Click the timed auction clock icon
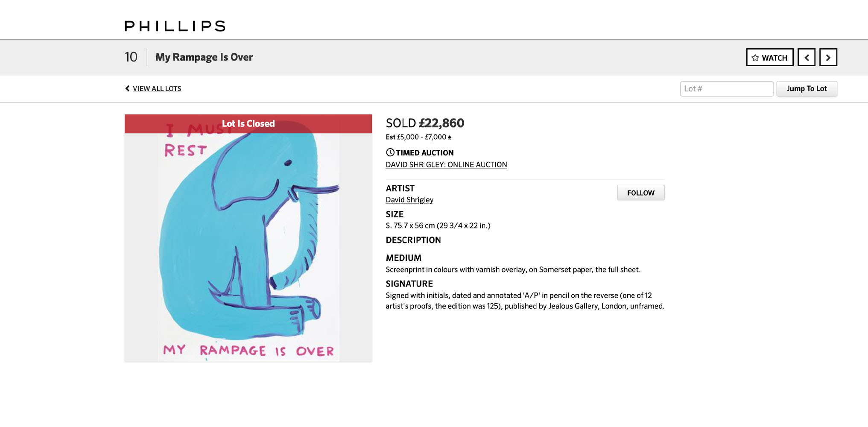The image size is (868, 427). tap(390, 152)
